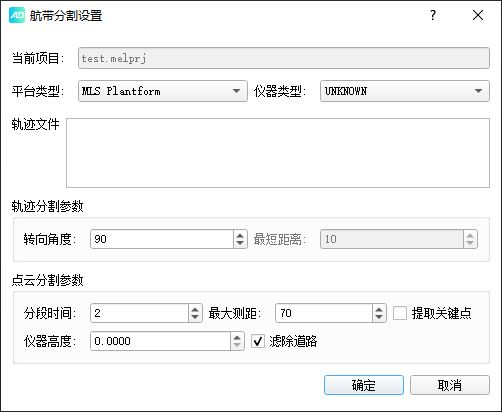Decrease 仪器高度 with the down arrow
502x412 pixels.
[237, 345]
